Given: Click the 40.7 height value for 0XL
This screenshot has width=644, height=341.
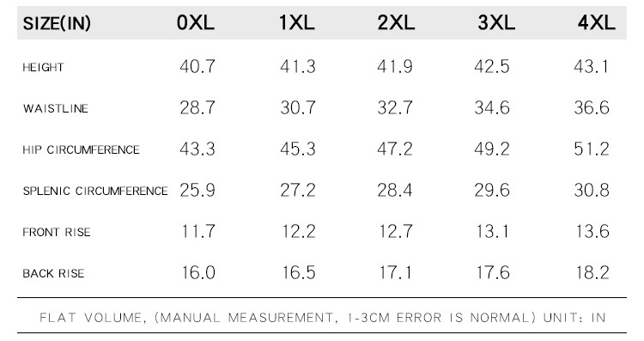Looking at the screenshot, I should pyautogui.click(x=197, y=66).
